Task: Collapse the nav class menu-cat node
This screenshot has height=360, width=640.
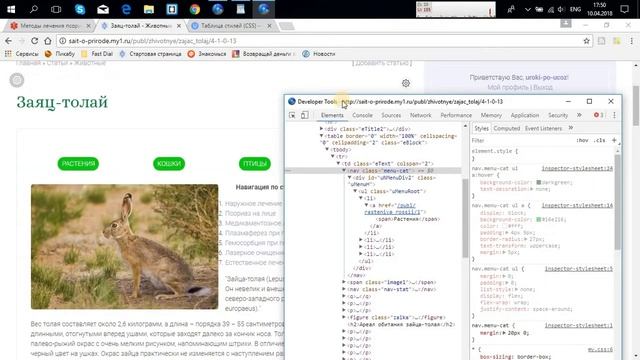Action: (344, 171)
